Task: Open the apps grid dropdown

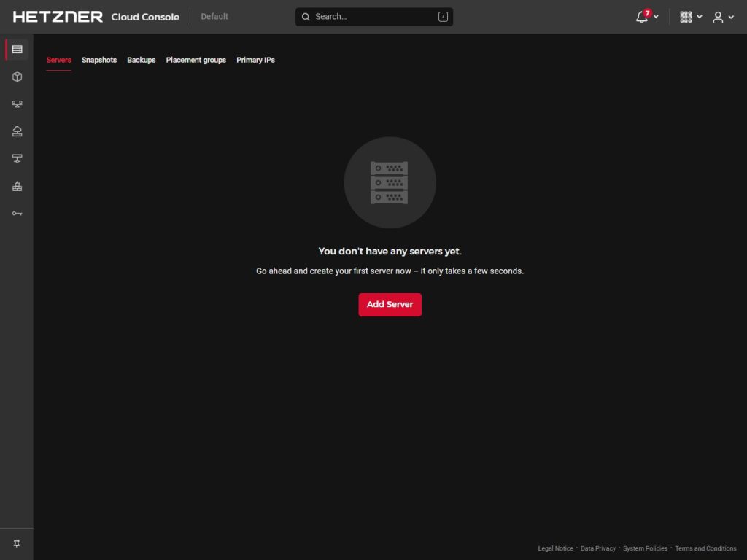Action: point(690,17)
